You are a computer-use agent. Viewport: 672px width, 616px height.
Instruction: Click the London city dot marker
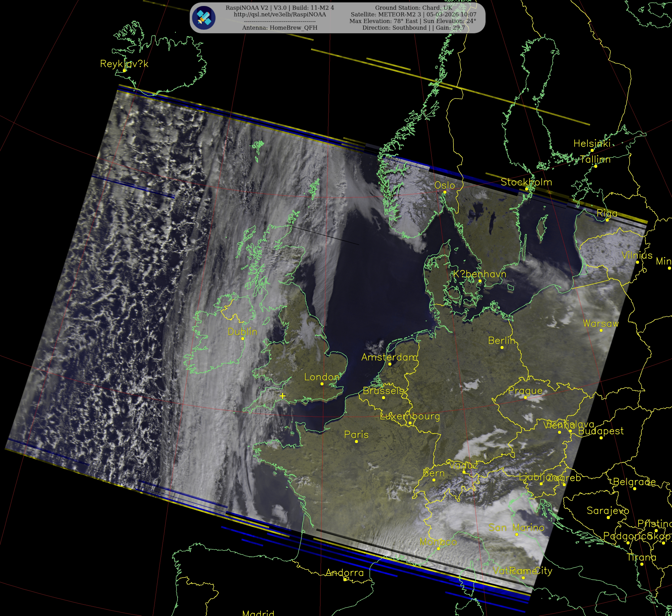pos(322,384)
